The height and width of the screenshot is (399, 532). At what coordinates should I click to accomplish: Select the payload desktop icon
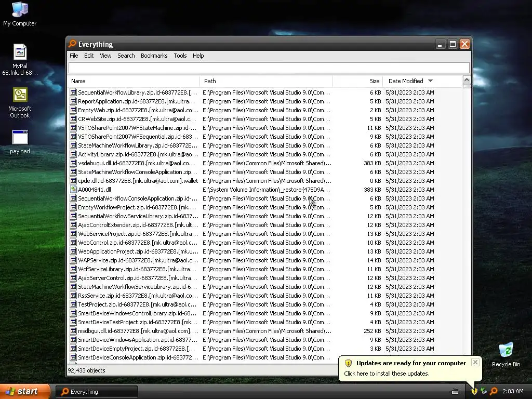coord(20,142)
